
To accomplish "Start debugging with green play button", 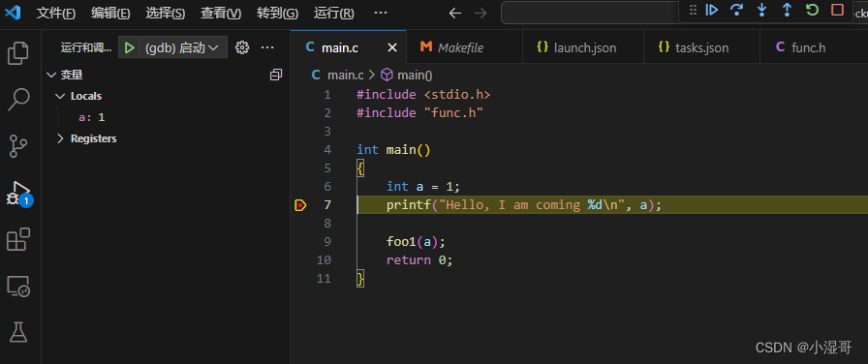I will 130,48.
